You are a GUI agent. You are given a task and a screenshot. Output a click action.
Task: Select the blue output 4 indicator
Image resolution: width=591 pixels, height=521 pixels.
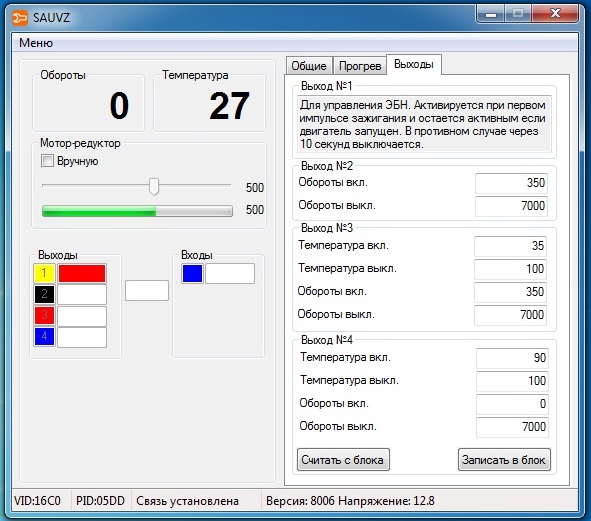coord(44,337)
